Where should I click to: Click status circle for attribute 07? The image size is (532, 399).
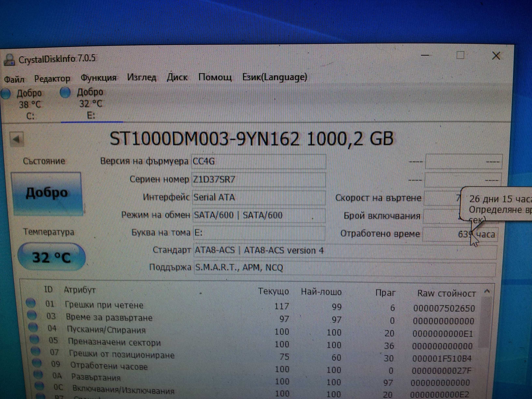pos(36,351)
